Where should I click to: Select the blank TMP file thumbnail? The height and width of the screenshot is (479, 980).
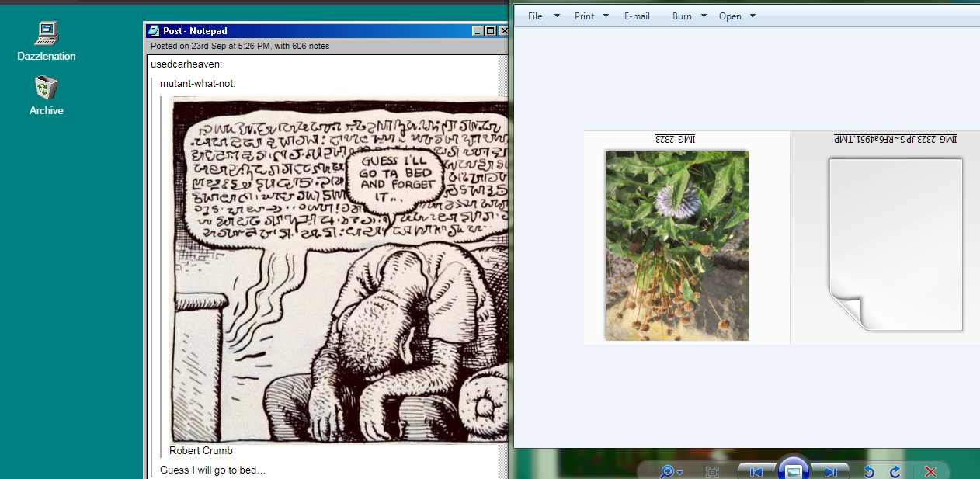(895, 245)
